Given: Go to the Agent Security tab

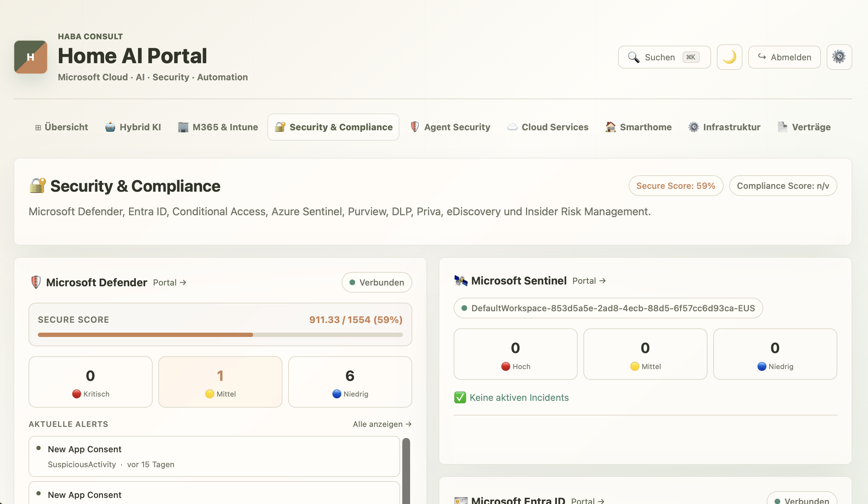Looking at the screenshot, I should tap(450, 127).
